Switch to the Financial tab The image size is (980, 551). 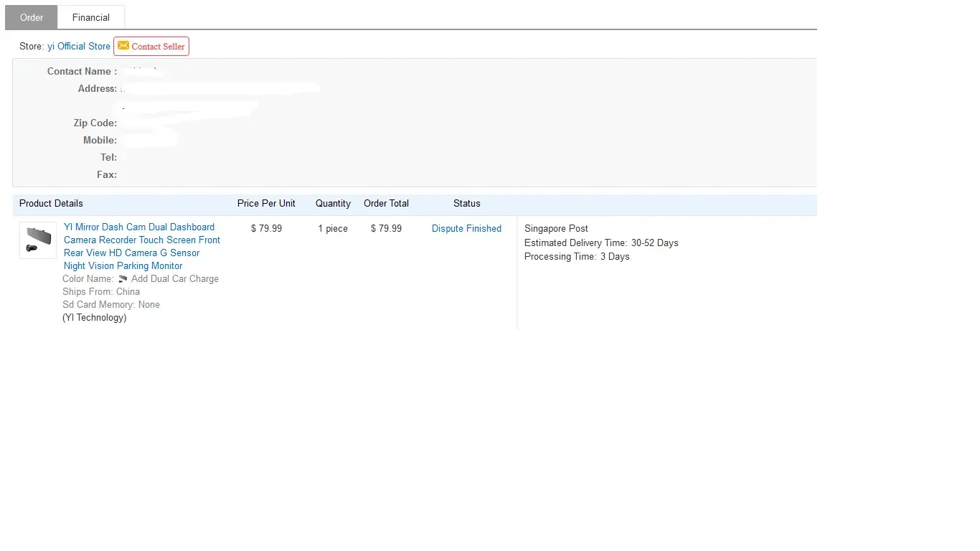(x=90, y=17)
